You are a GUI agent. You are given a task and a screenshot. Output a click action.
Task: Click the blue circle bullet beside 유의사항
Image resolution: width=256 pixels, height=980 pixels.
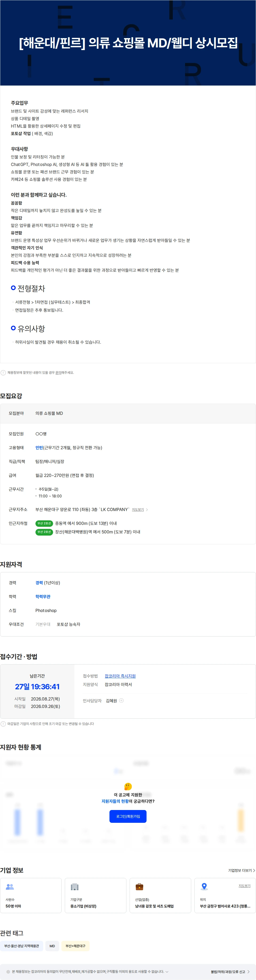[13, 328]
